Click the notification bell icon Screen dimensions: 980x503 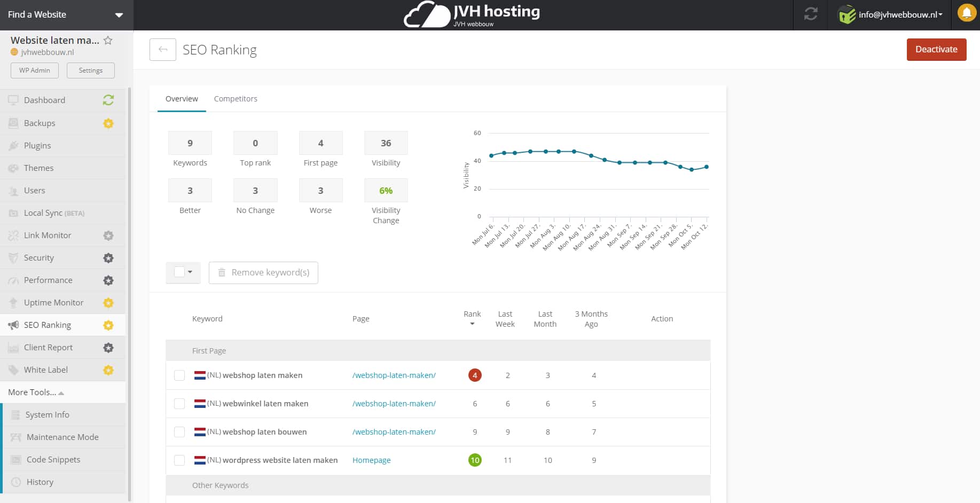[x=967, y=13]
